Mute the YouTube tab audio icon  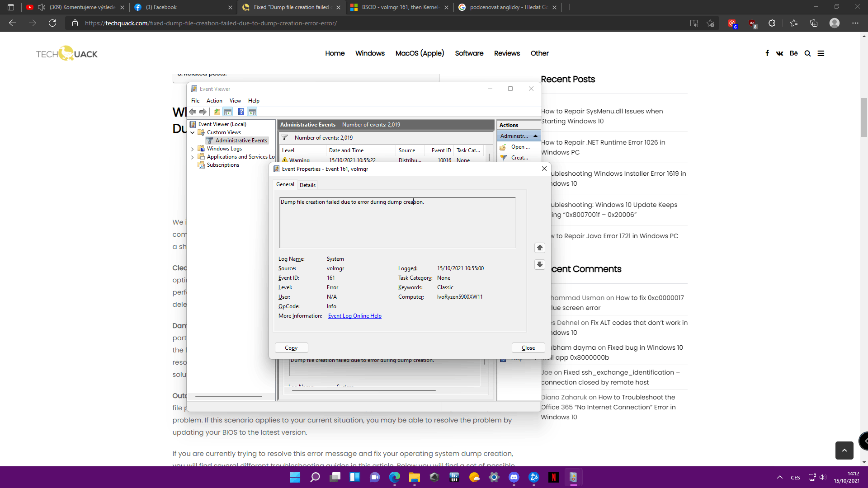[x=42, y=7]
